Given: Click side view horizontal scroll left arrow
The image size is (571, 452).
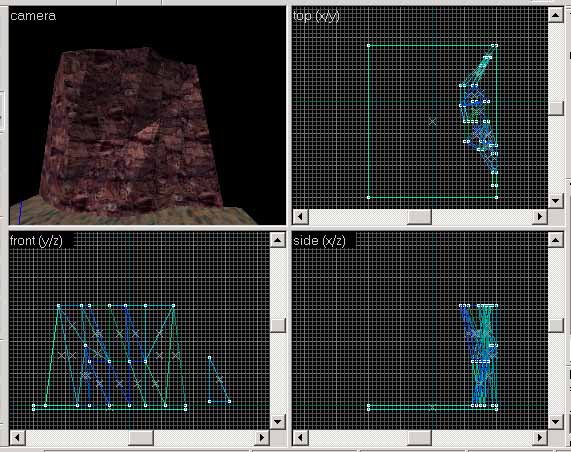Looking at the screenshot, I should click(300, 437).
